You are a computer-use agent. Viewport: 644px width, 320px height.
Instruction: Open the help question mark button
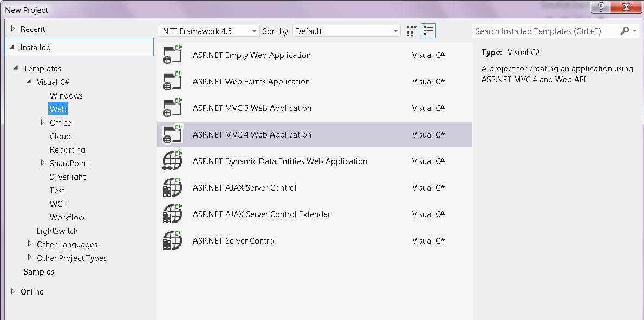[601, 6]
